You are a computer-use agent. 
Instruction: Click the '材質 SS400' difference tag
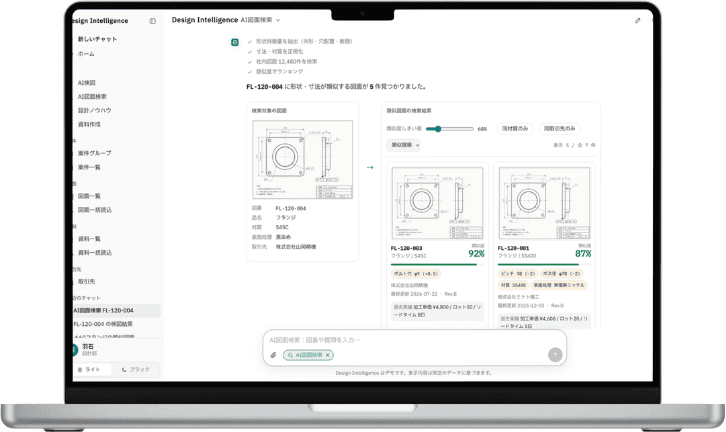pyautogui.click(x=513, y=285)
